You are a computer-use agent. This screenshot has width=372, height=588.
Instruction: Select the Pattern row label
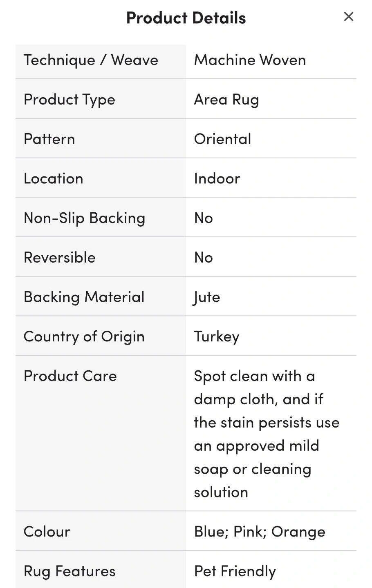pyautogui.click(x=49, y=139)
